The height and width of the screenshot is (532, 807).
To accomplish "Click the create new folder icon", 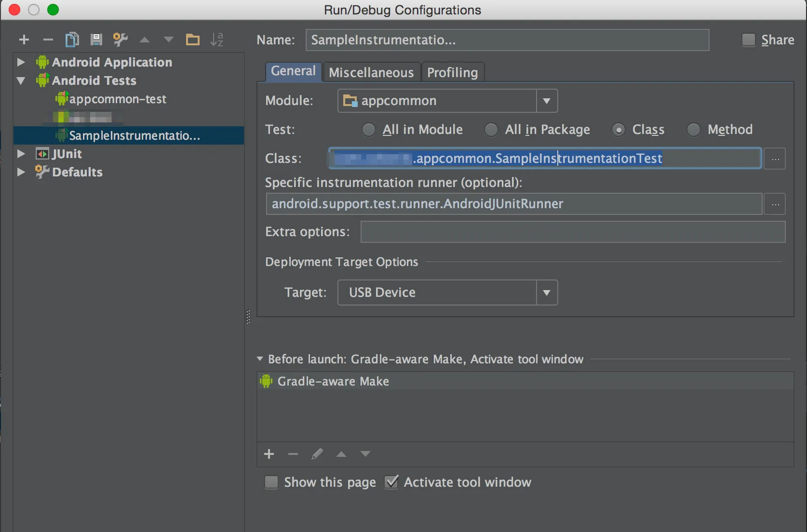I will coord(193,40).
